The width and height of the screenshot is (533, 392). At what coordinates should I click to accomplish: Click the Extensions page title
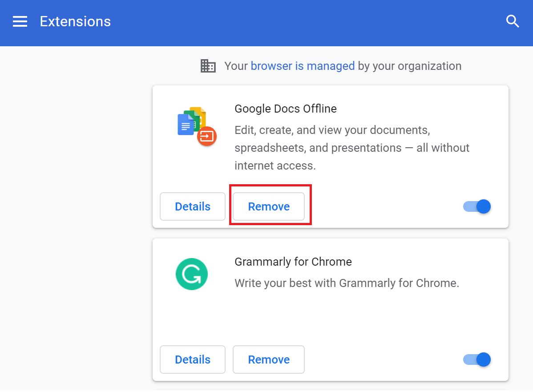click(x=75, y=21)
